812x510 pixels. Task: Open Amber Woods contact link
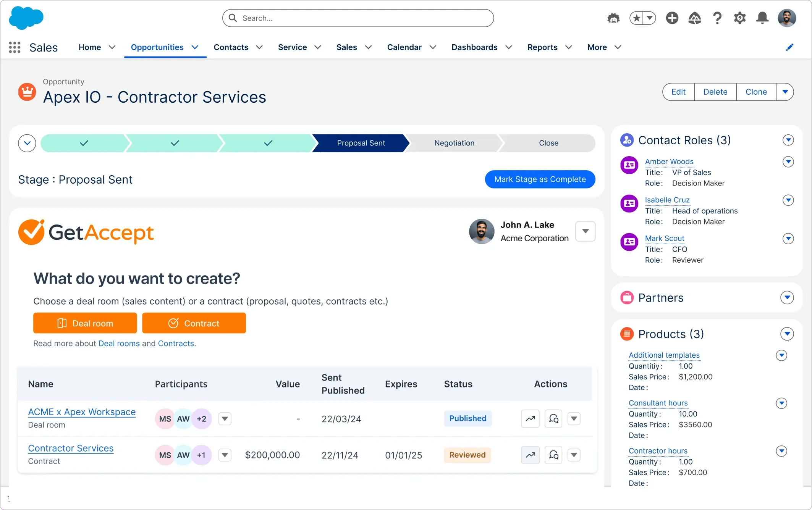669,161
